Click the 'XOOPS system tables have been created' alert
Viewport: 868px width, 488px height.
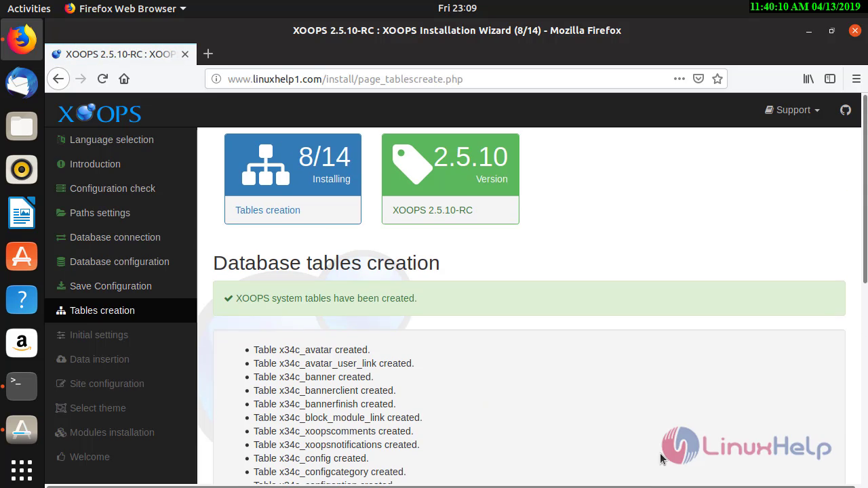point(529,298)
